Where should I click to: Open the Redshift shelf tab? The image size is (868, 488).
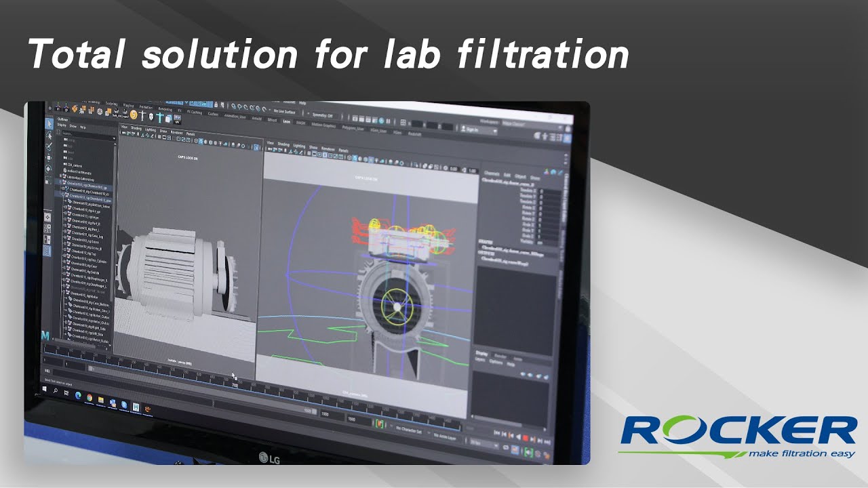pos(414,134)
